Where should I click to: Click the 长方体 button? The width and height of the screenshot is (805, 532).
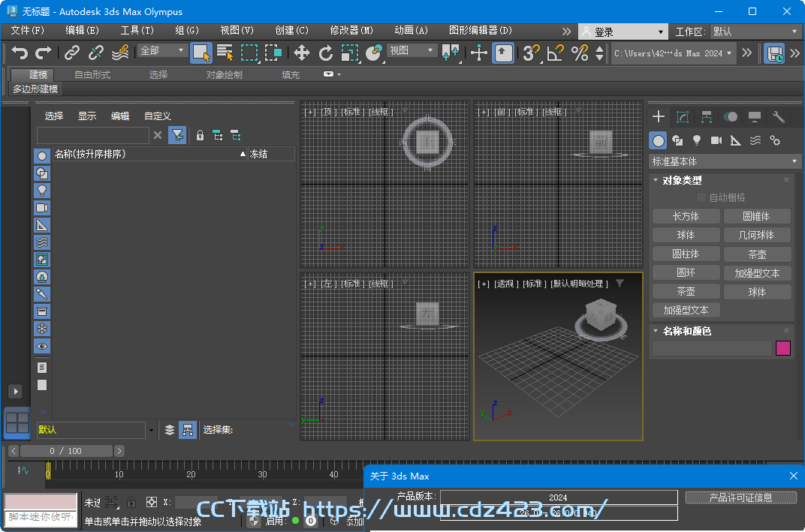point(686,217)
